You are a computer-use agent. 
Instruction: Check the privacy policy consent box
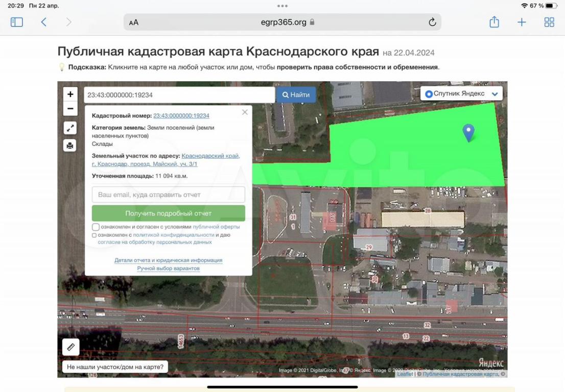click(x=95, y=235)
